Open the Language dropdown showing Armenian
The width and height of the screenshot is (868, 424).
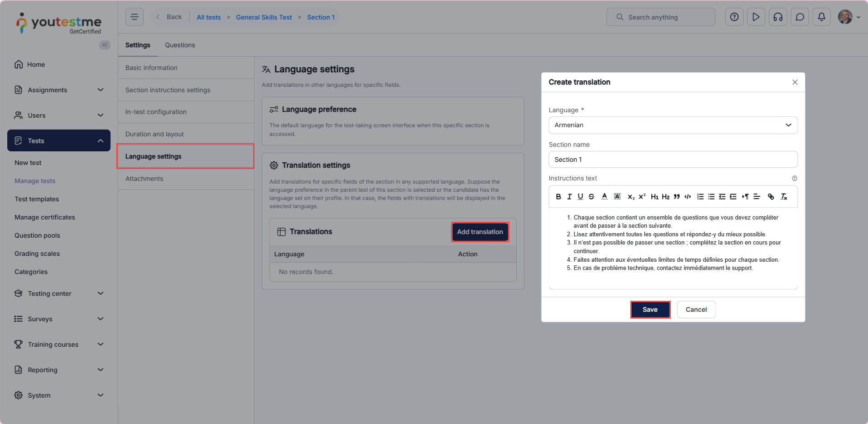(x=673, y=125)
